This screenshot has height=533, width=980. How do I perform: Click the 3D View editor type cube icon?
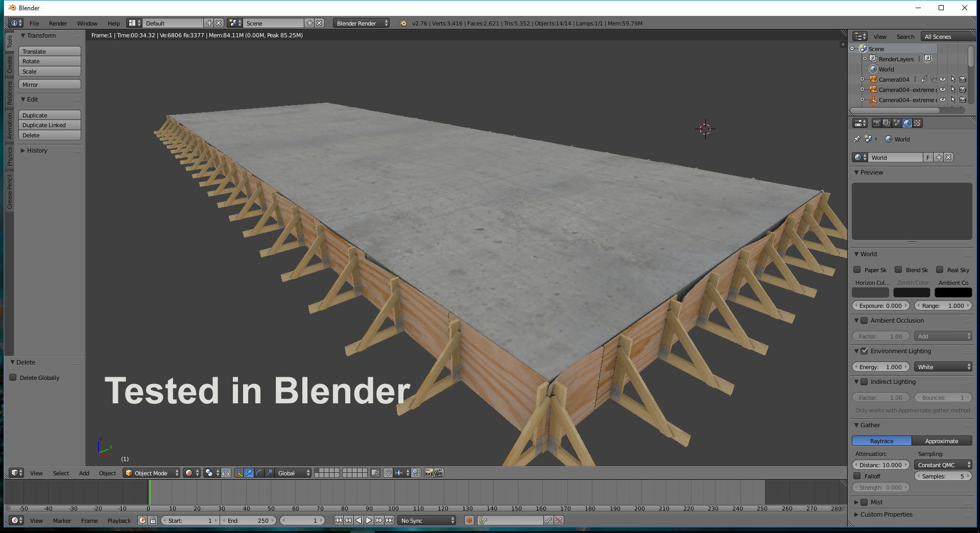(x=16, y=473)
